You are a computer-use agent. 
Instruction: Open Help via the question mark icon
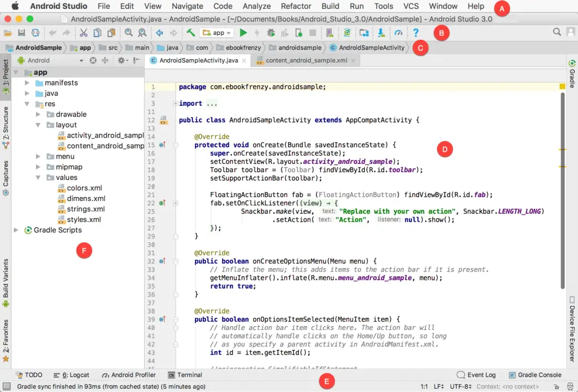coord(416,33)
